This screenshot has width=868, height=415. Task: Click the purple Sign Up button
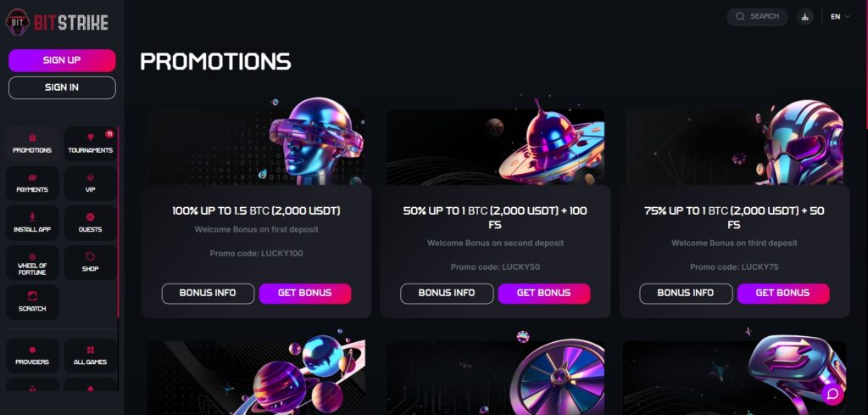[x=62, y=60]
